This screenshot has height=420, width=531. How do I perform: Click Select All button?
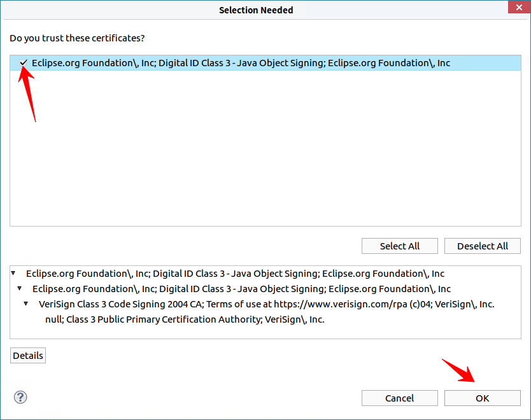[400, 246]
